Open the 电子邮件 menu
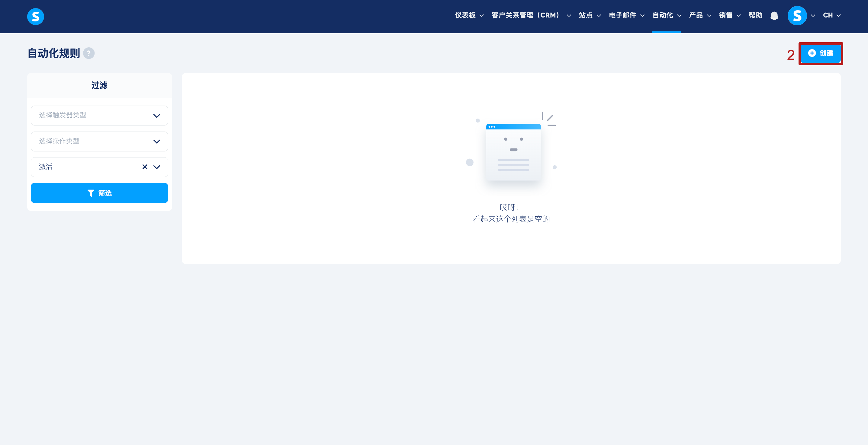The height and width of the screenshot is (445, 868). coord(626,15)
